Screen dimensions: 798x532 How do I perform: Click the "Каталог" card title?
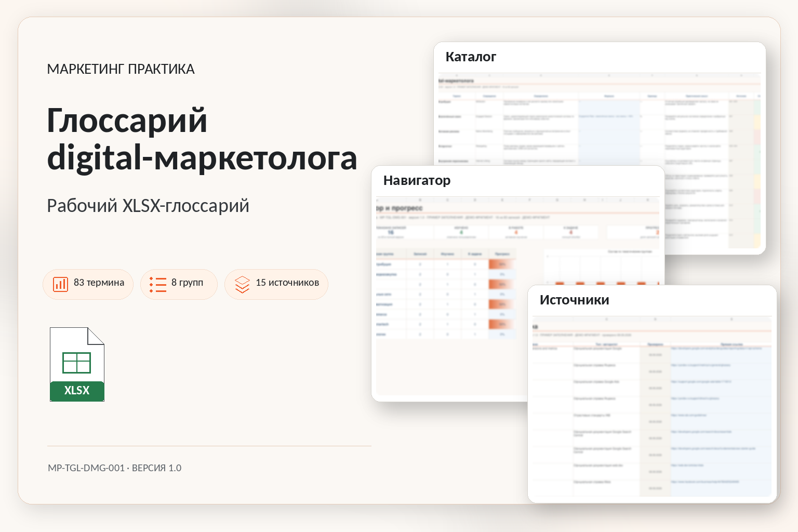point(471,57)
